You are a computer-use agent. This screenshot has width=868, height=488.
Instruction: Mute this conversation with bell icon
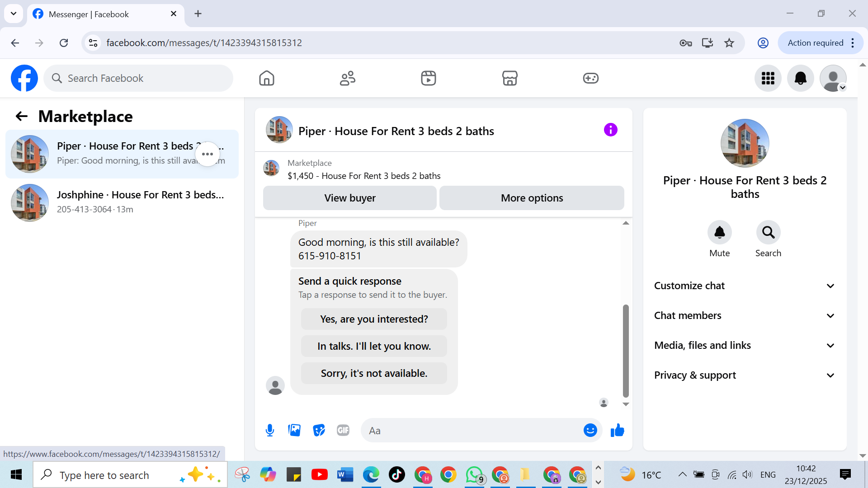[719, 232]
